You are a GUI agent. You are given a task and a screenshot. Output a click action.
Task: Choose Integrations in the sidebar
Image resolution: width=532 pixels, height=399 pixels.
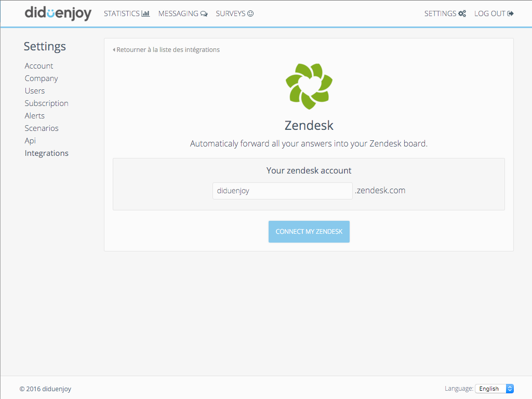click(46, 153)
